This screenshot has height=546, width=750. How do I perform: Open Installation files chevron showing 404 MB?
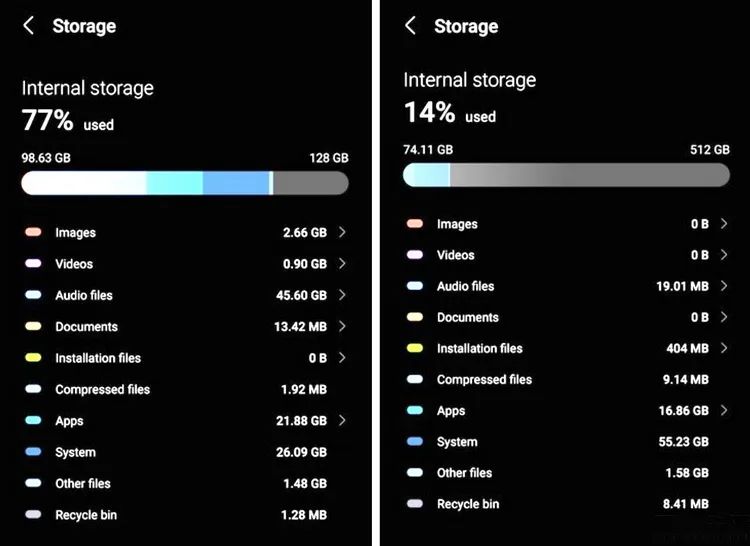[724, 348]
